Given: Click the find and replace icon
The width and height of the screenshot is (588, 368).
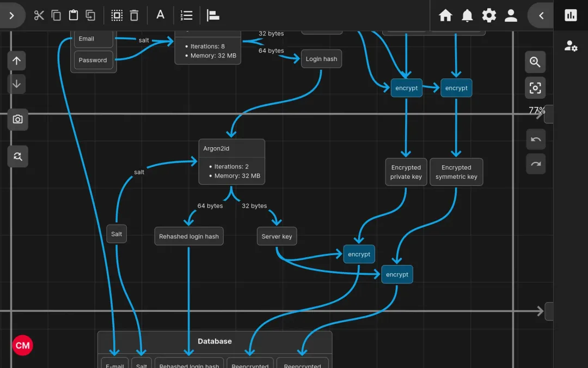Looking at the screenshot, I should [x=17, y=157].
